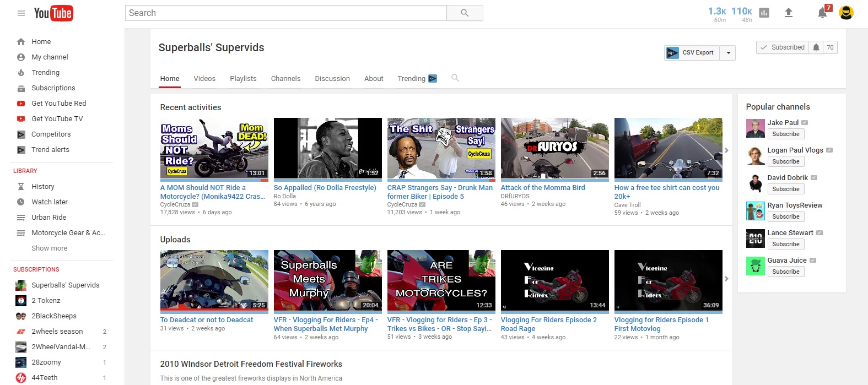Open the free tee shirt video thumbnail
Image resolution: width=868 pixels, height=385 pixels.
[668, 148]
